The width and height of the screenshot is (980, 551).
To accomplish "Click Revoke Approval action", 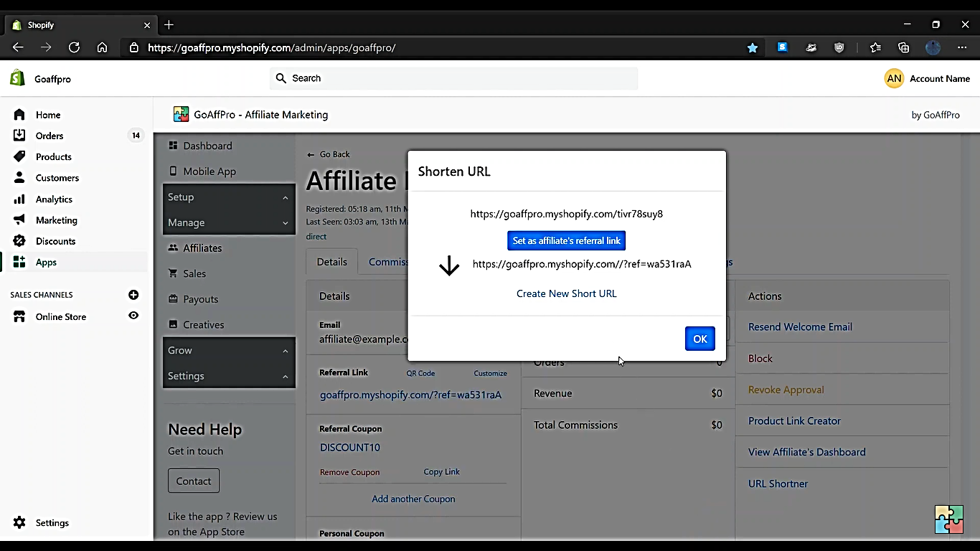I will [786, 390].
